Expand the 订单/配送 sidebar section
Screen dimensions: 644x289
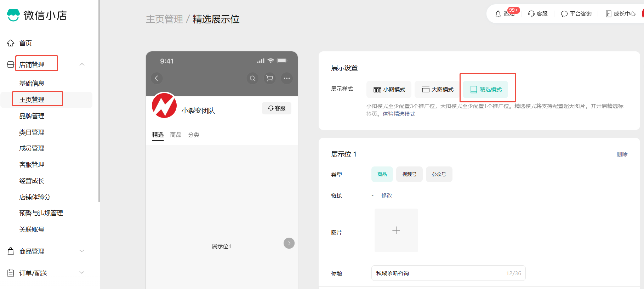click(x=82, y=273)
